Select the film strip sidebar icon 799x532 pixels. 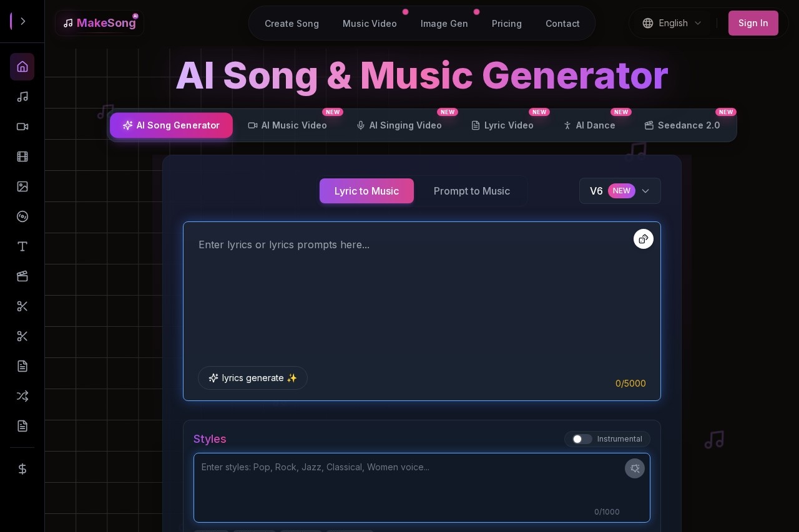[22, 157]
